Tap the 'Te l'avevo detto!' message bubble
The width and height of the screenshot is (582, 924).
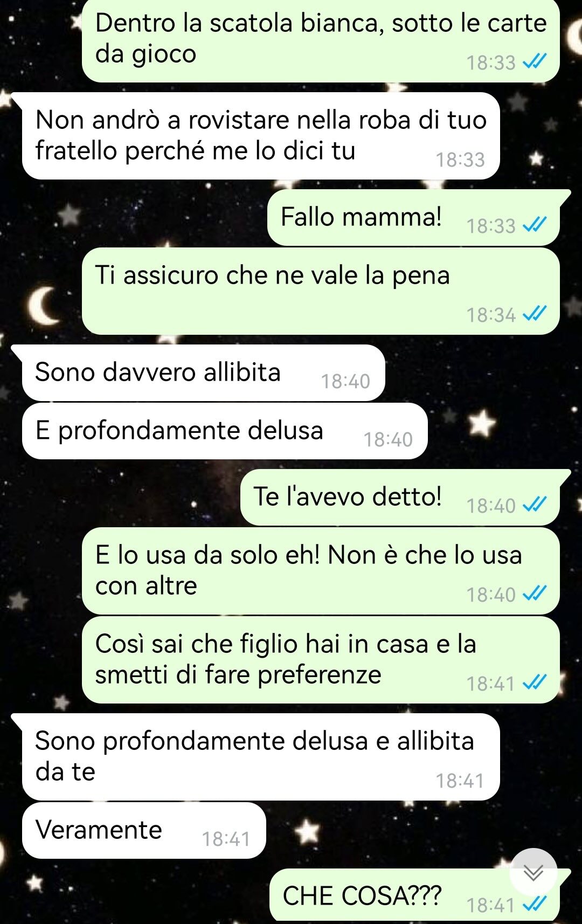coord(400,498)
